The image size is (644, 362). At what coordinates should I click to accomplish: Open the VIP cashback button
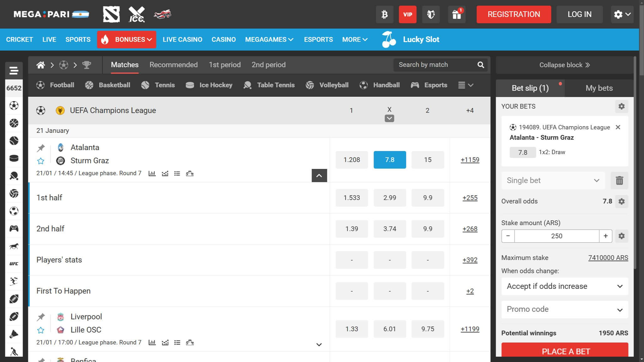pyautogui.click(x=408, y=14)
